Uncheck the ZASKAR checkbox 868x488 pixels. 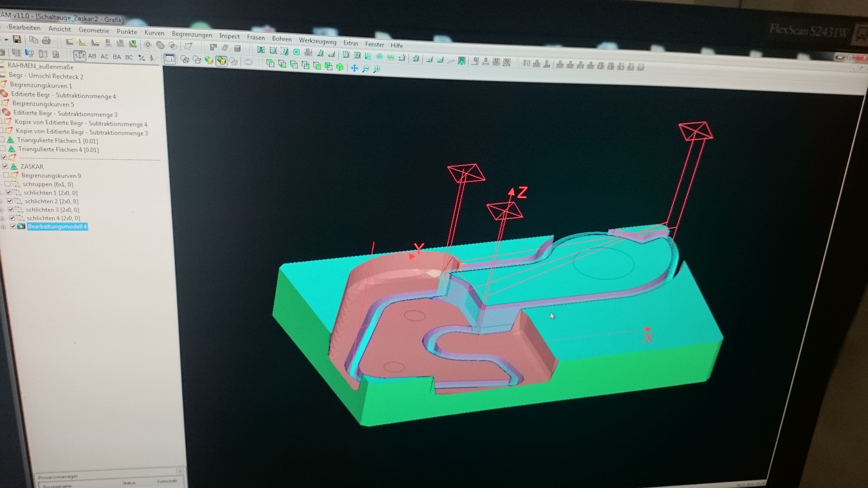pos(5,166)
